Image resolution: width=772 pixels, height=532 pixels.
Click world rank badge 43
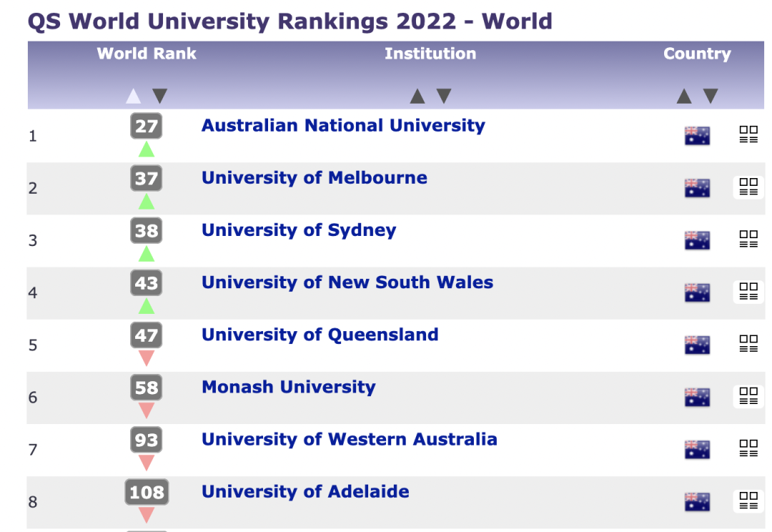tap(147, 283)
